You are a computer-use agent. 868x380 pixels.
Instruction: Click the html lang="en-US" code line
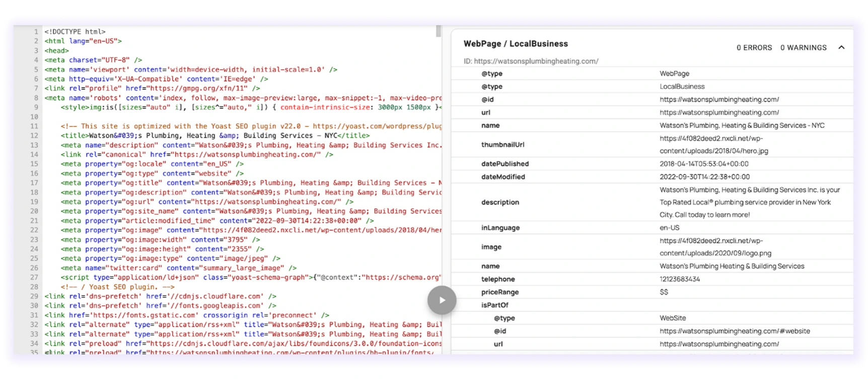click(83, 41)
